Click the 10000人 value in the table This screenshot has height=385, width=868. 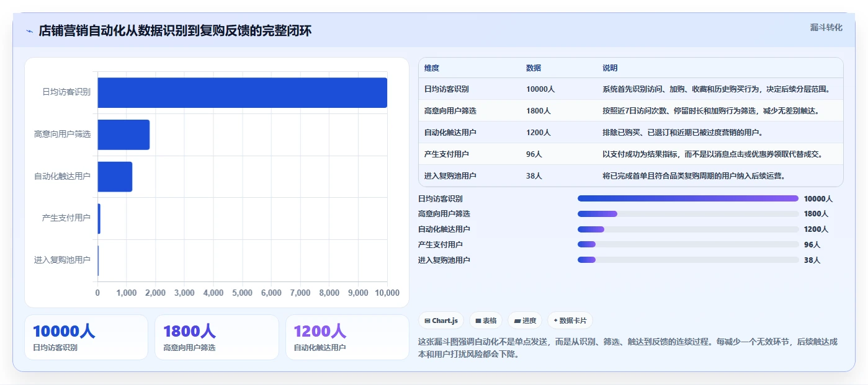(x=540, y=89)
